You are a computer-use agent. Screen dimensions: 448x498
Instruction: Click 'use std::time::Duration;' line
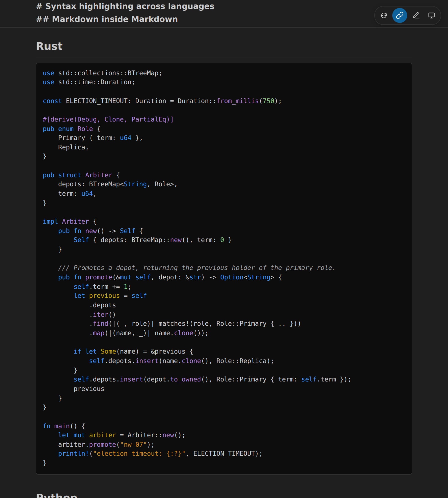tap(89, 82)
